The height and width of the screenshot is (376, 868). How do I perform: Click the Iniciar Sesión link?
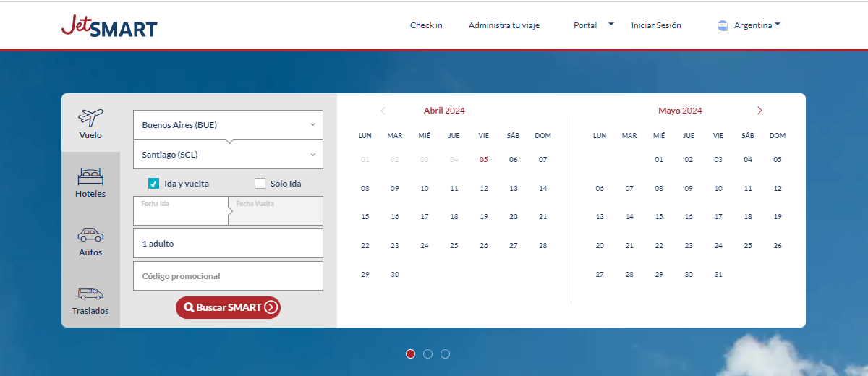pyautogui.click(x=656, y=25)
